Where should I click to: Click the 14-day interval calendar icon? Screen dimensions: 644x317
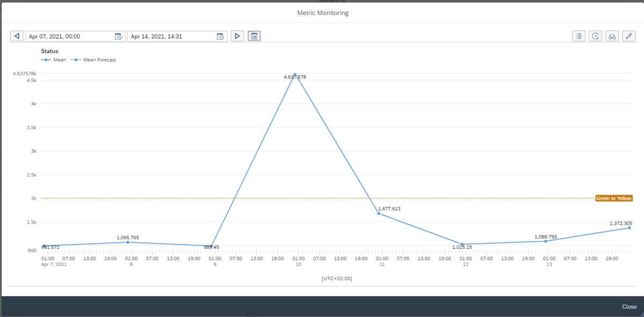[x=253, y=36]
